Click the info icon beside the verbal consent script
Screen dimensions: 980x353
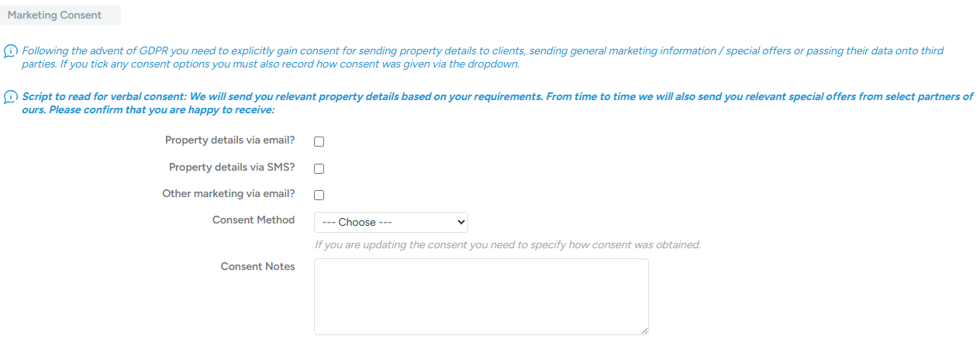[10, 97]
